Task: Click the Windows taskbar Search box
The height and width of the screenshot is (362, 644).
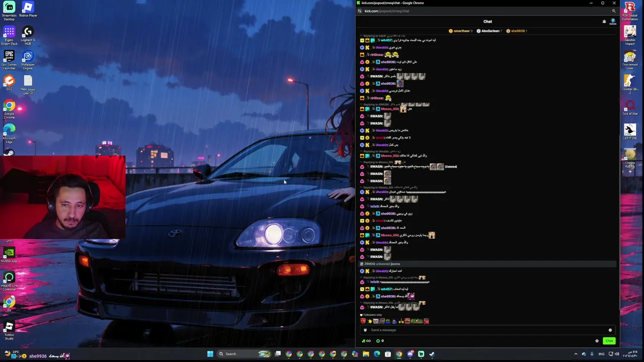Action: (x=244, y=354)
